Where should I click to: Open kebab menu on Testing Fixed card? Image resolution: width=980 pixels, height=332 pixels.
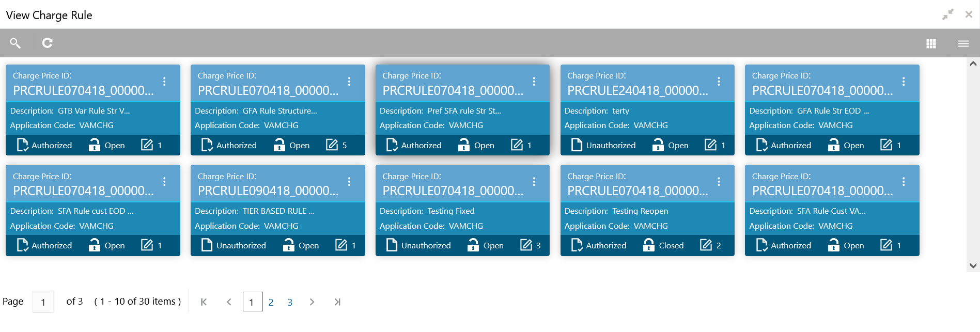point(534,182)
